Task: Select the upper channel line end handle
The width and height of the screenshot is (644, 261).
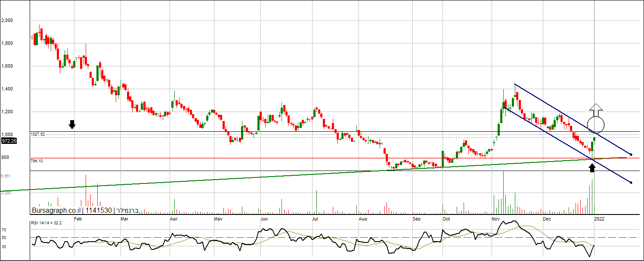Action: 631,154
